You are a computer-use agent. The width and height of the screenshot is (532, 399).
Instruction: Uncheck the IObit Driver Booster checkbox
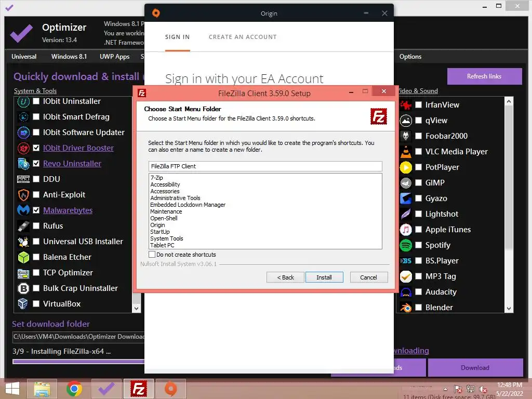pos(36,148)
